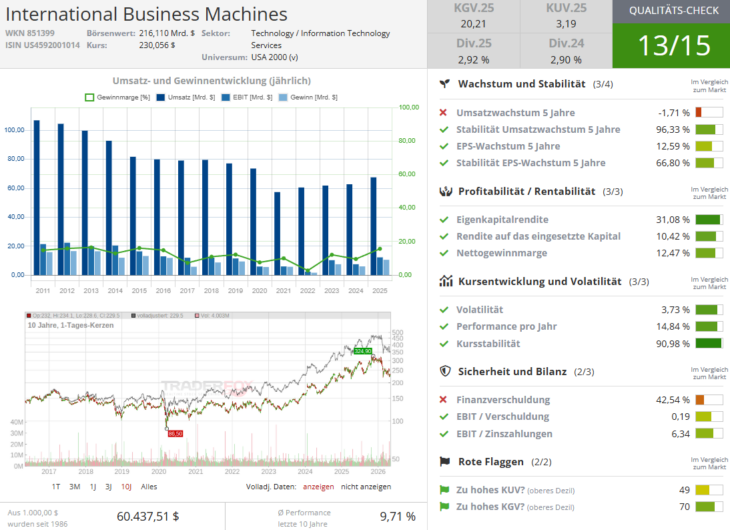730x530 pixels.
Task: Click the 2025 Umsatz bar in chart
Action: pyautogui.click(x=373, y=226)
